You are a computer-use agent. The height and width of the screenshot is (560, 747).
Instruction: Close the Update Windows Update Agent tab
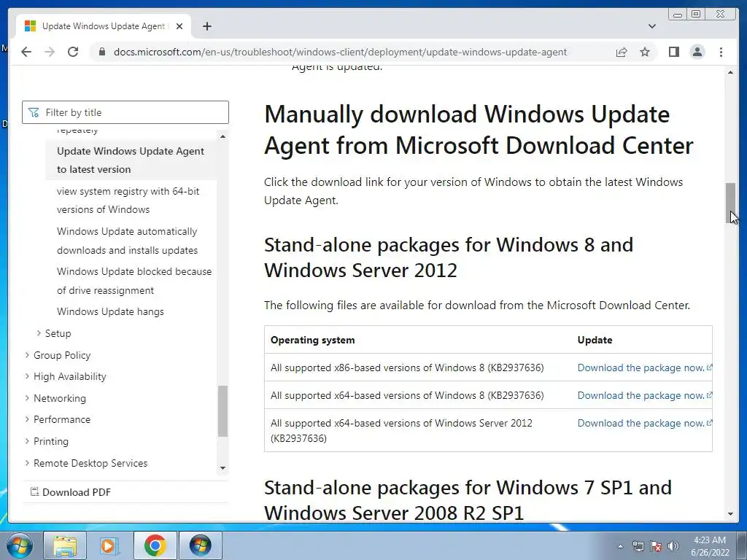coord(179,26)
